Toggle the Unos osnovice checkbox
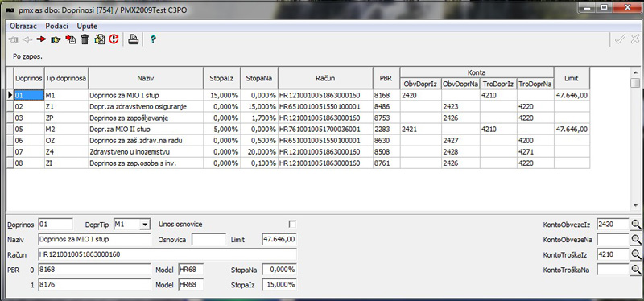Viewport: 644px width, 301px height. [292, 225]
